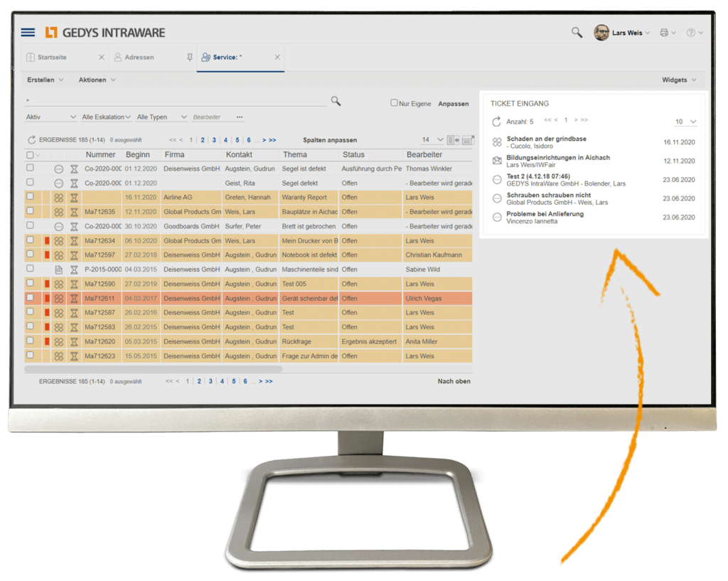Screen dimensions: 728x581
Task: Close the Service tab
Action: pyautogui.click(x=277, y=57)
